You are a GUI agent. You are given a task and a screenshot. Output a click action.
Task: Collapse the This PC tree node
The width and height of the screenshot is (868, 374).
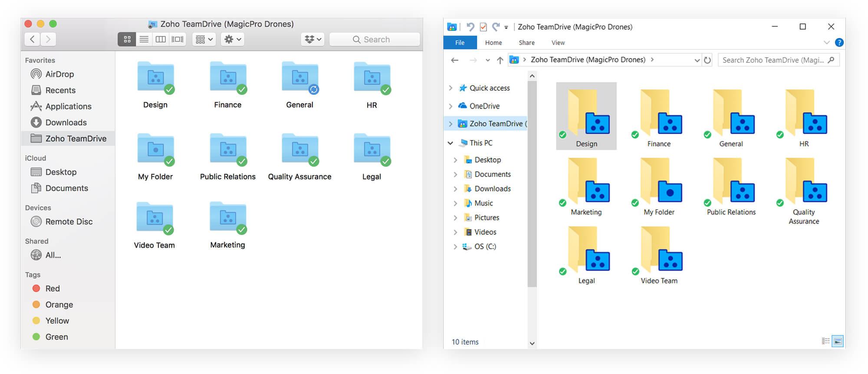coord(450,143)
